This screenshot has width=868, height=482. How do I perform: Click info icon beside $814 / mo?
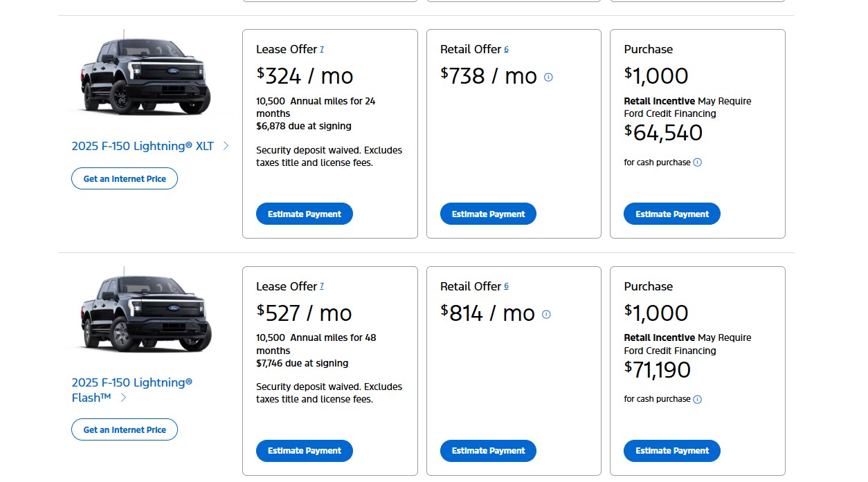coord(546,315)
